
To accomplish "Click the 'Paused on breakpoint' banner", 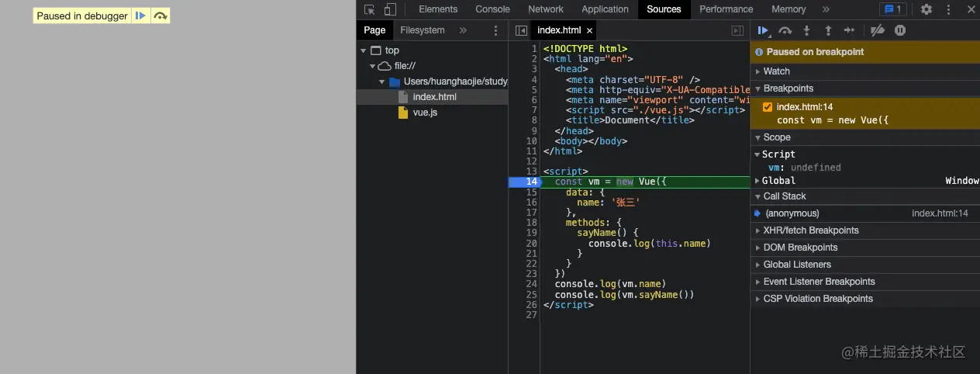I will (865, 52).
